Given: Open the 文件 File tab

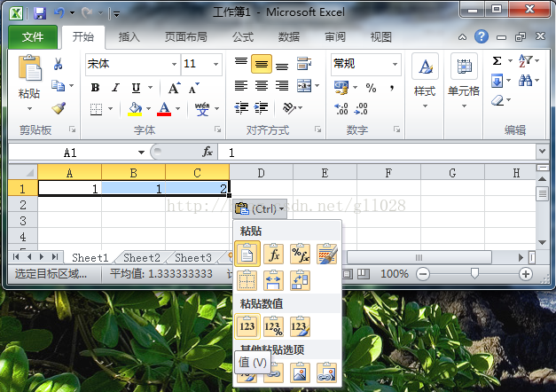Looking at the screenshot, I should coord(33,37).
